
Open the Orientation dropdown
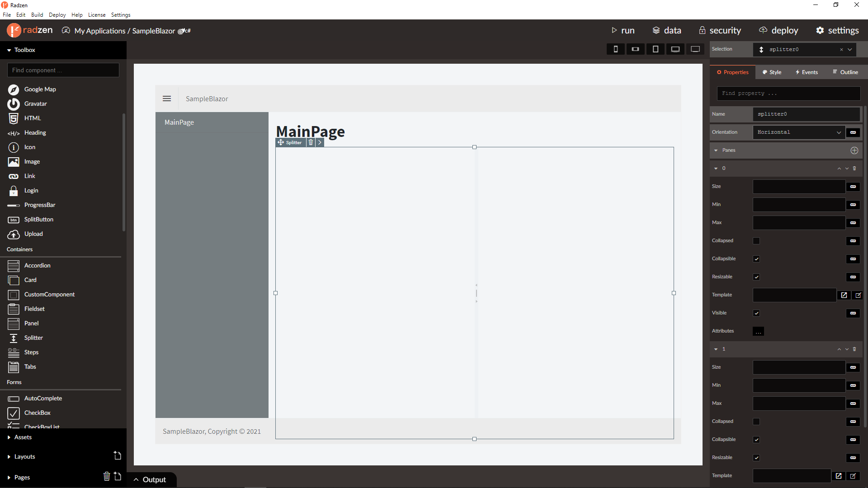coord(799,132)
